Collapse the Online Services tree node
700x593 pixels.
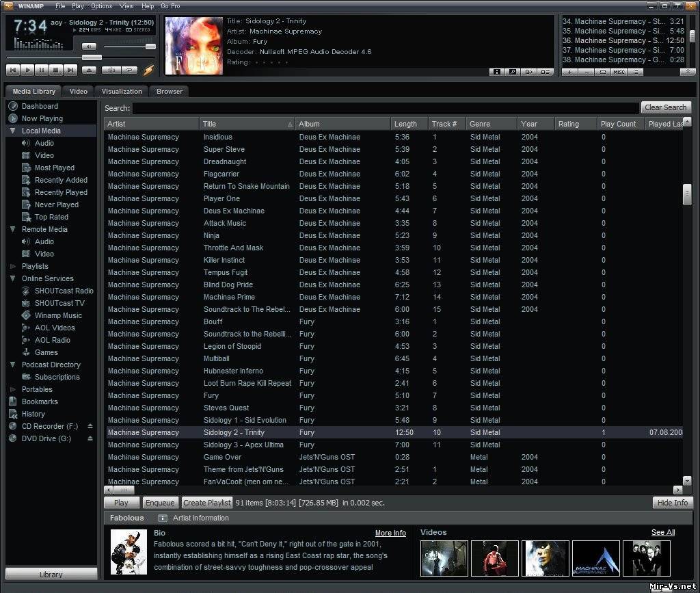12,278
